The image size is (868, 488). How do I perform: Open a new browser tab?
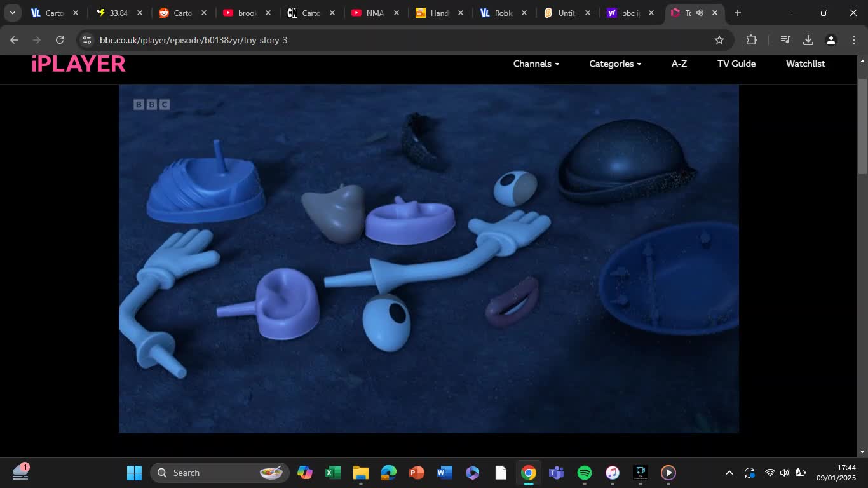pyautogui.click(x=738, y=13)
